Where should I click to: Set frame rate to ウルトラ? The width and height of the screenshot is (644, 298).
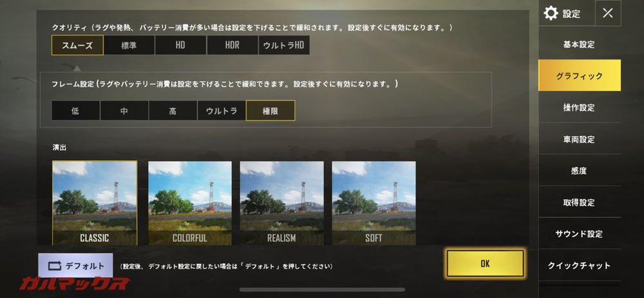pos(222,111)
